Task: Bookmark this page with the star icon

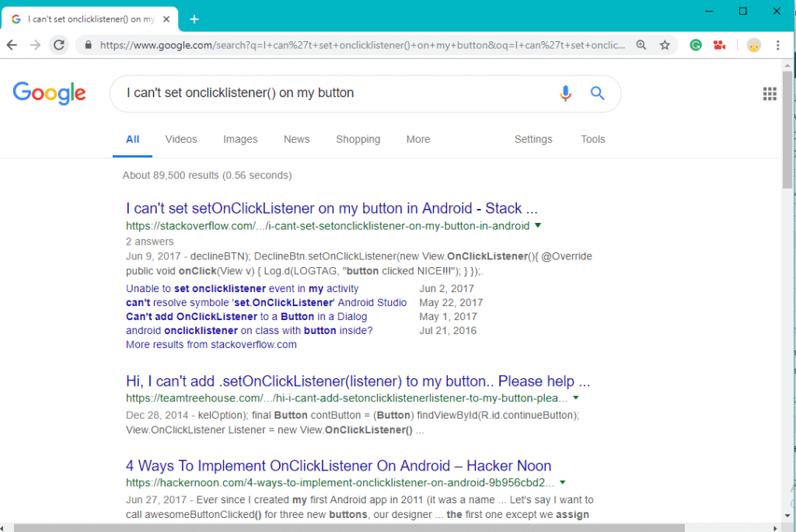Action: click(665, 45)
